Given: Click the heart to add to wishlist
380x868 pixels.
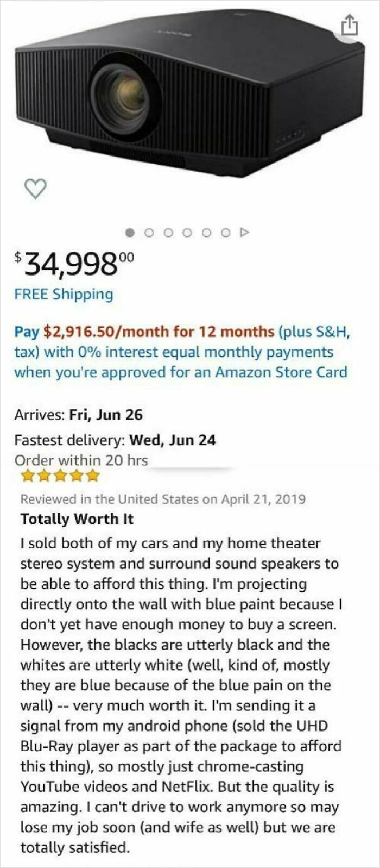Looking at the screenshot, I should pyautogui.click(x=35, y=190).
